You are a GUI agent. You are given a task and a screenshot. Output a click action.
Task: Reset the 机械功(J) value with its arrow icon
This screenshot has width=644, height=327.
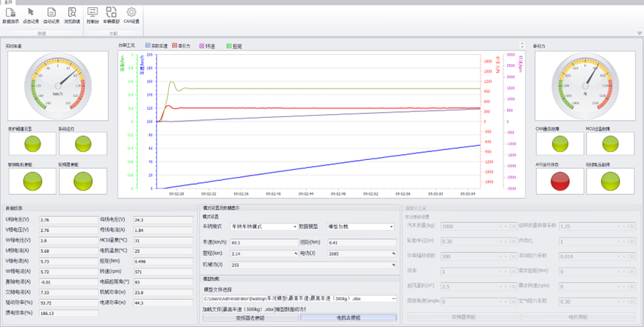tap(394, 265)
